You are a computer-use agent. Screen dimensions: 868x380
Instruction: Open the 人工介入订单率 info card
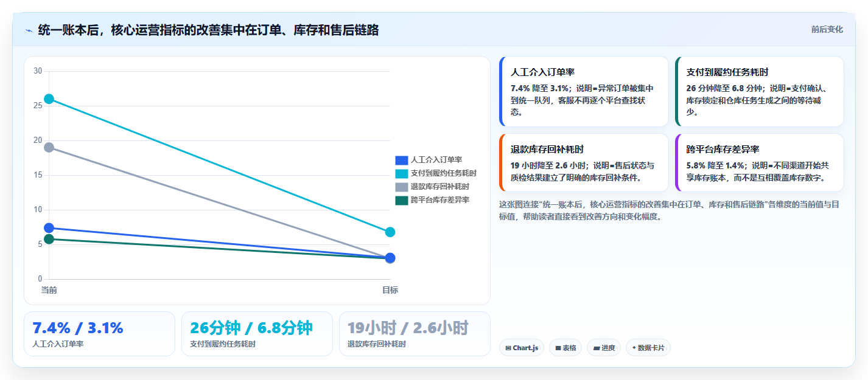click(x=583, y=92)
